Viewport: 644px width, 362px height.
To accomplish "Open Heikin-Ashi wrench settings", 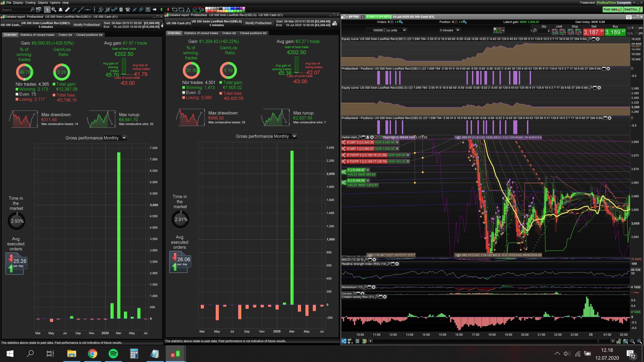I will click(359, 137).
